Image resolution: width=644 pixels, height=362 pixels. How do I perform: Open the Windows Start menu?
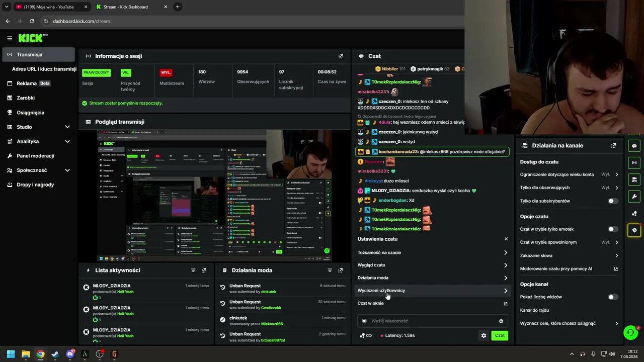tap(11, 354)
